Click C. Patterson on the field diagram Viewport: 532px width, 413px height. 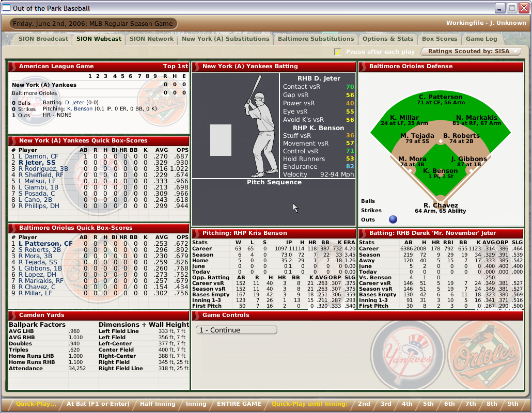(x=441, y=97)
